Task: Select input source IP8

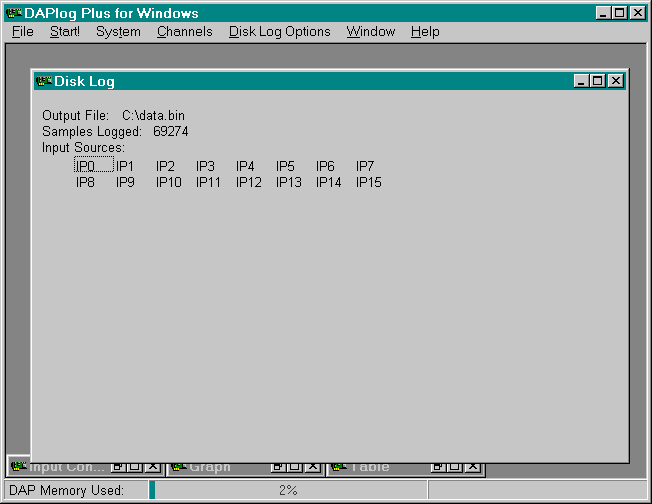Action: pos(85,182)
